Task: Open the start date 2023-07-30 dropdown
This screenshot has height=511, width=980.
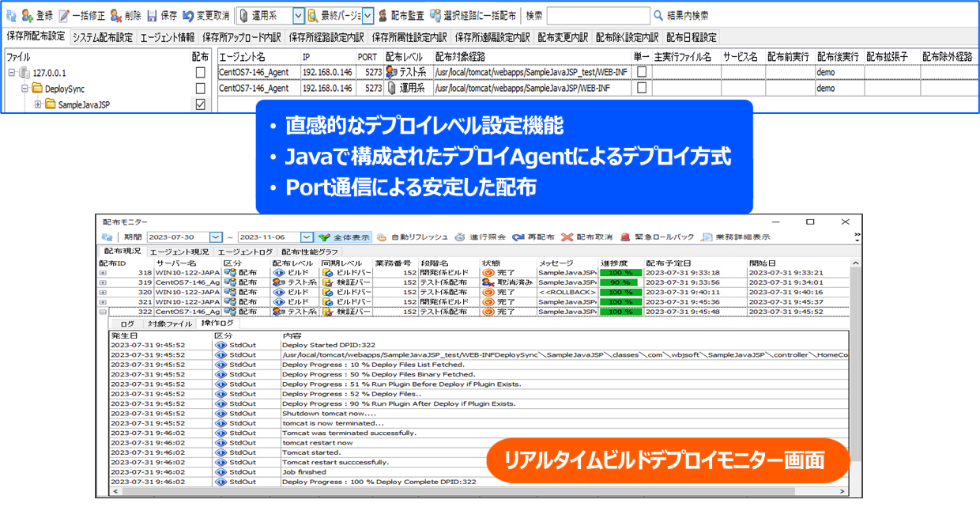Action: click(216, 237)
